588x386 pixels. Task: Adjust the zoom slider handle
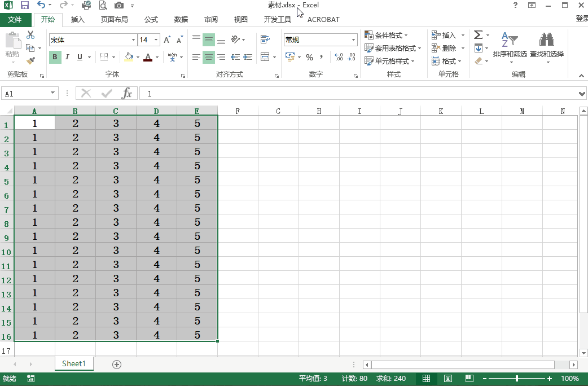tap(517, 379)
